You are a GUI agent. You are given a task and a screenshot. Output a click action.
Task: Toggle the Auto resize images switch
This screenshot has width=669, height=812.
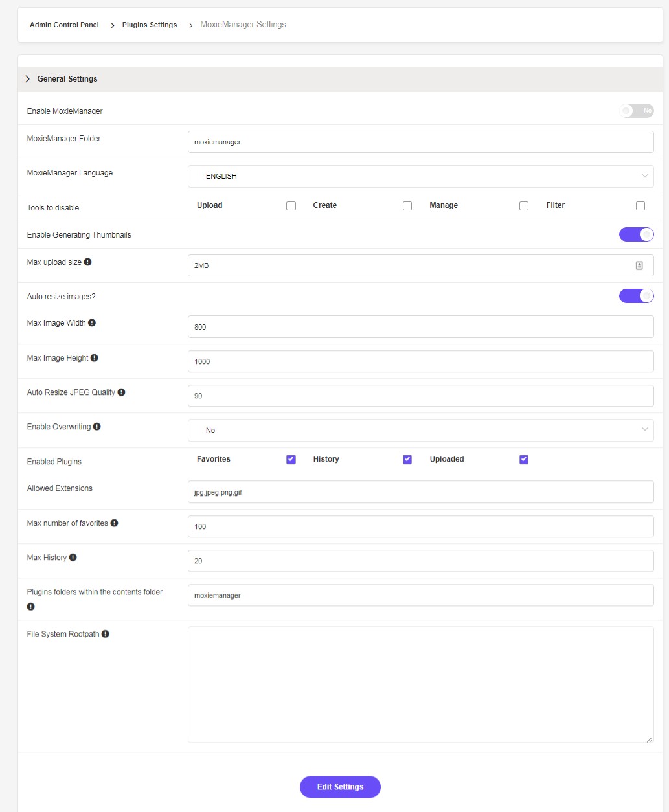pos(637,296)
